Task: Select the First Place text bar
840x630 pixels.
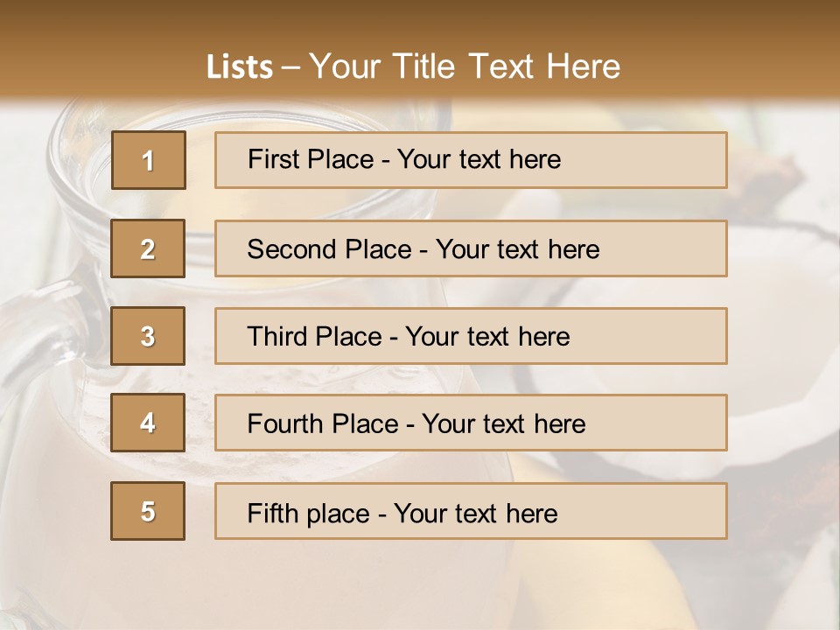Action: pos(471,160)
